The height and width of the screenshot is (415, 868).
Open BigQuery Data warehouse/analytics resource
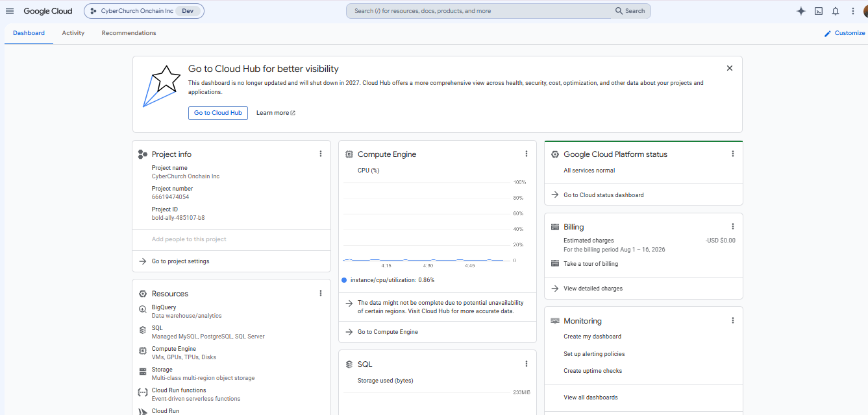coord(186,311)
